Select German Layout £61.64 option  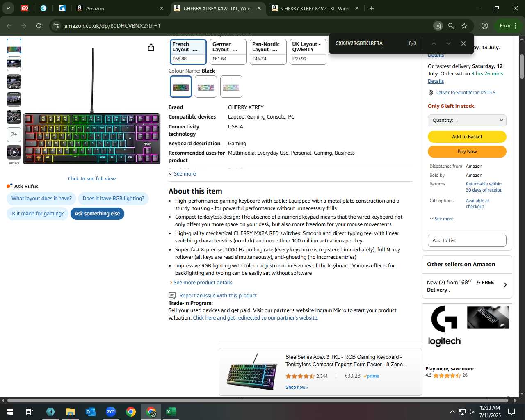[228, 52]
